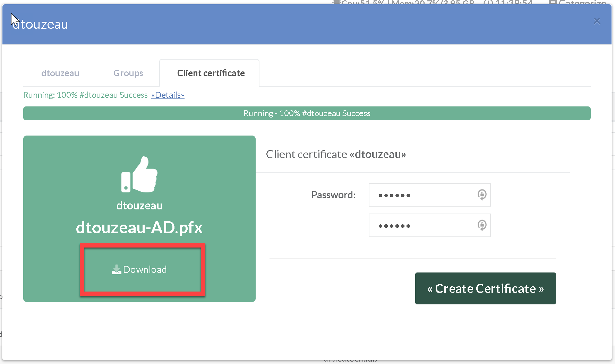Click the Running 100% status text above the bar
The width and height of the screenshot is (615, 364).
pyautogui.click(x=85, y=95)
